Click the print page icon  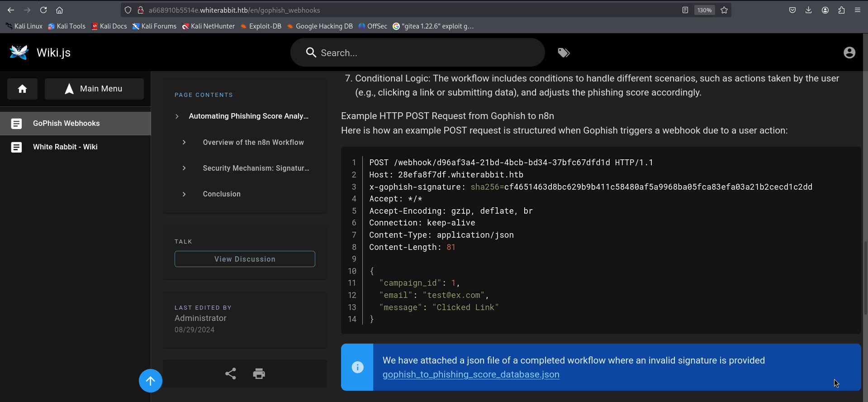(x=259, y=373)
